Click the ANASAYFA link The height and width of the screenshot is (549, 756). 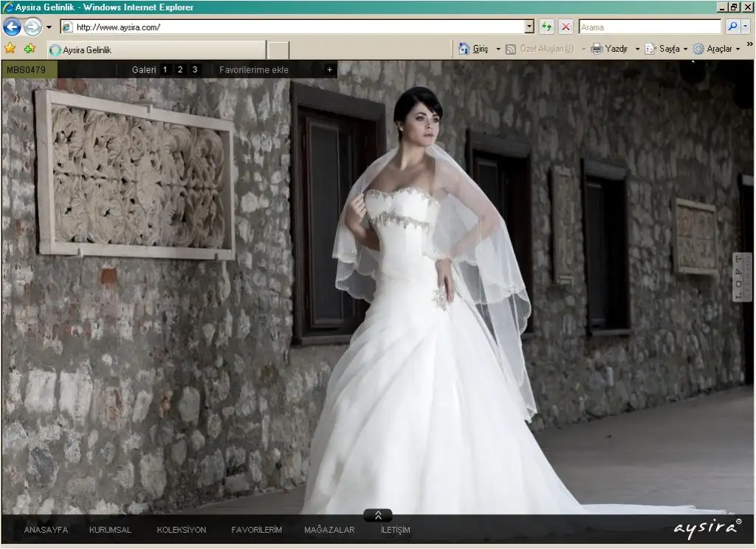46,530
